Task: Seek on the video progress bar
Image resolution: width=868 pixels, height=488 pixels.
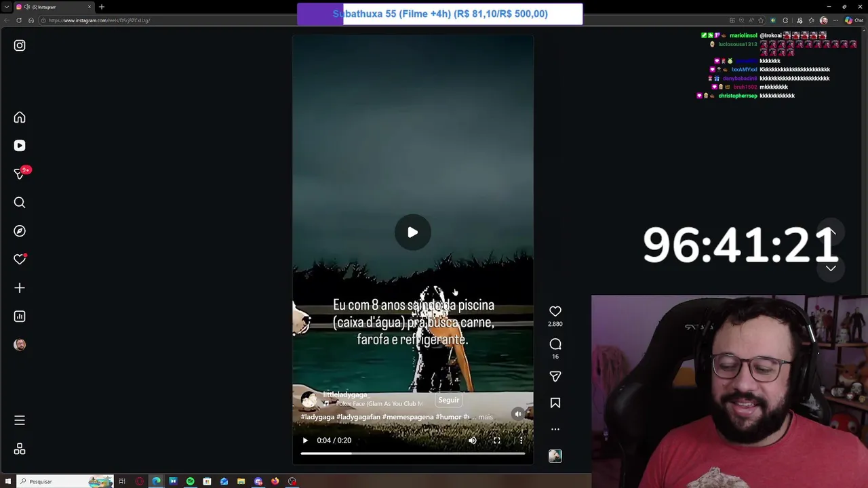Action: pos(412,453)
